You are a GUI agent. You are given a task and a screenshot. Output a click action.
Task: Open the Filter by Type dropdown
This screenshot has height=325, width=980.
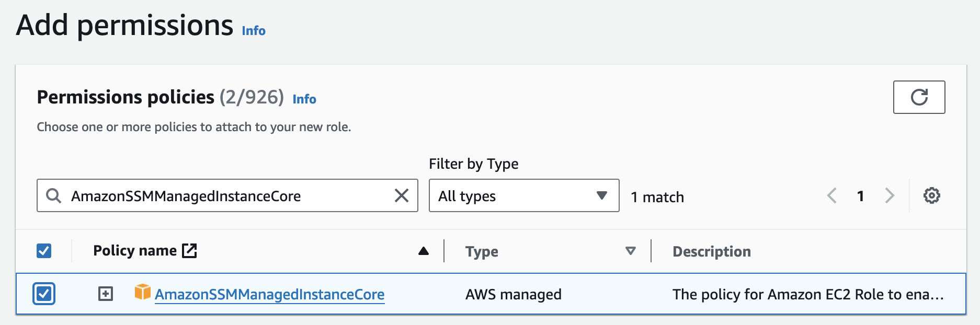click(x=523, y=196)
